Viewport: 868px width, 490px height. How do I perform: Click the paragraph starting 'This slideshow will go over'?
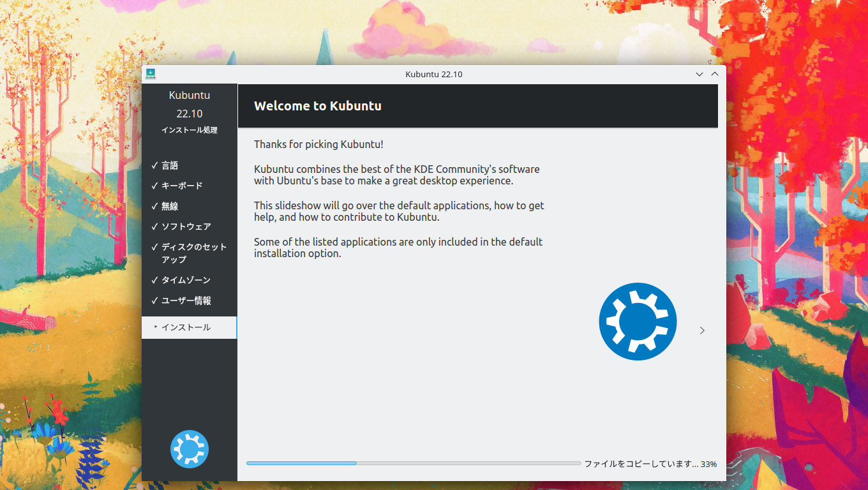tap(399, 211)
